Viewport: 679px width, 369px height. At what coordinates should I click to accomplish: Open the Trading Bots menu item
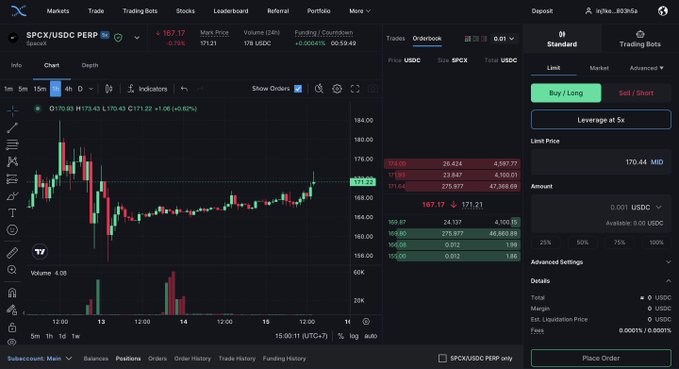pos(140,11)
